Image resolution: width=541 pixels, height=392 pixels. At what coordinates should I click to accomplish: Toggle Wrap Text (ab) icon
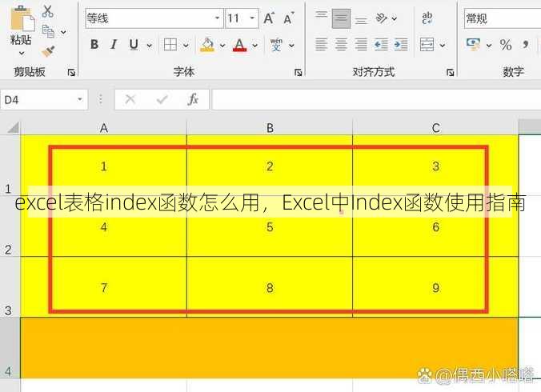tap(427, 18)
